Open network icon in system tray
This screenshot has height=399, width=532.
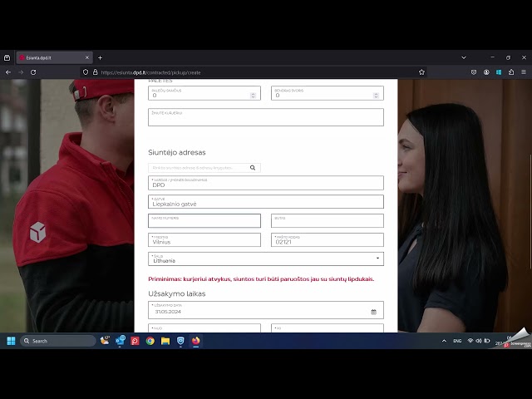470,341
